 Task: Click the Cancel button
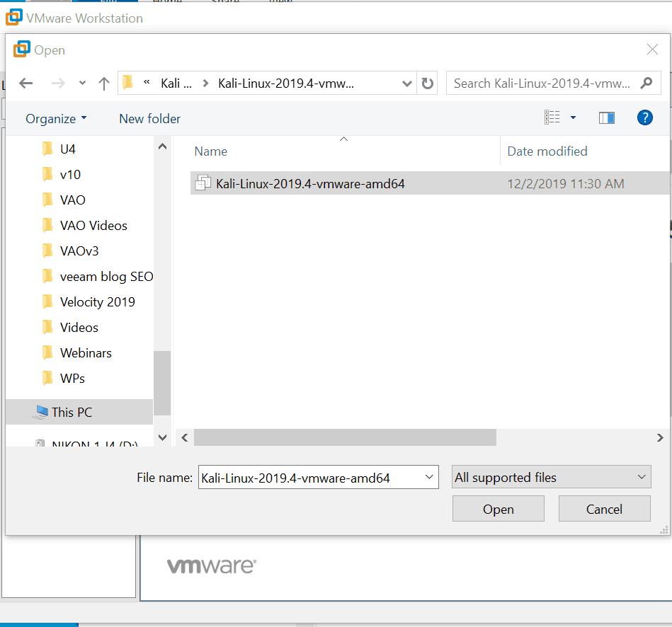(x=604, y=509)
